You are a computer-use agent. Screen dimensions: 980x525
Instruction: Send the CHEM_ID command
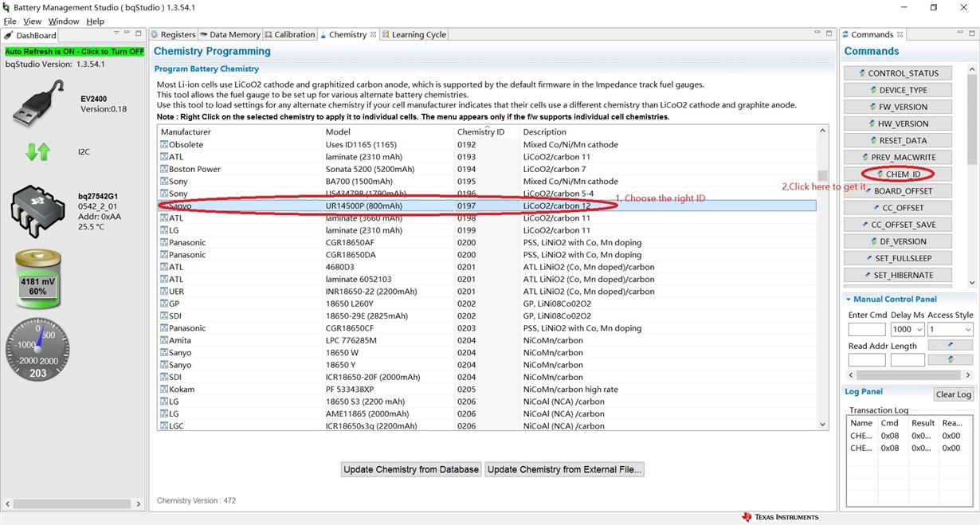[x=898, y=174]
